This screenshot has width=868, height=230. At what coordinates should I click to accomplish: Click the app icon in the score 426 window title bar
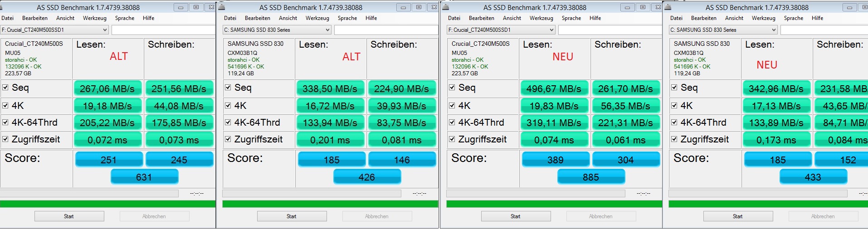pos(222,7)
